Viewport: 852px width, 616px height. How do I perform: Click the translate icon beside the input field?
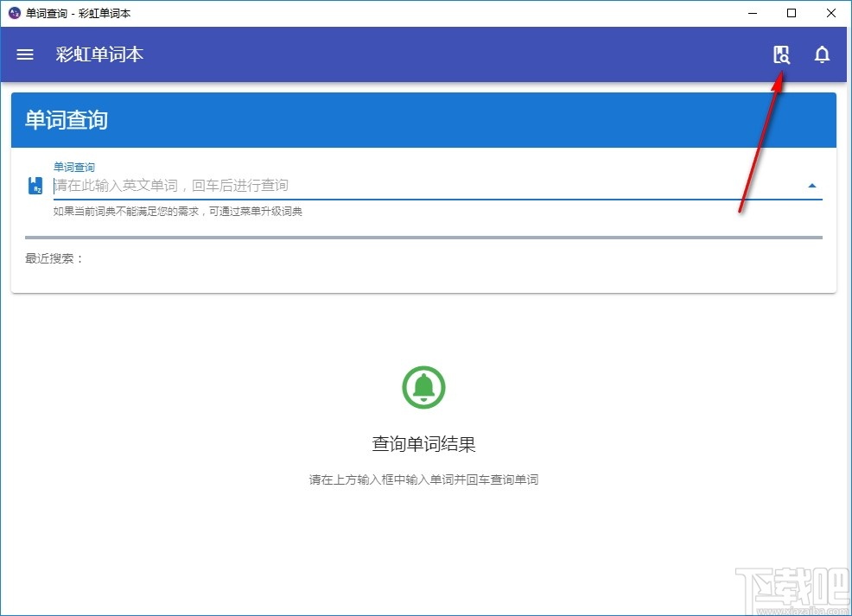coord(35,184)
